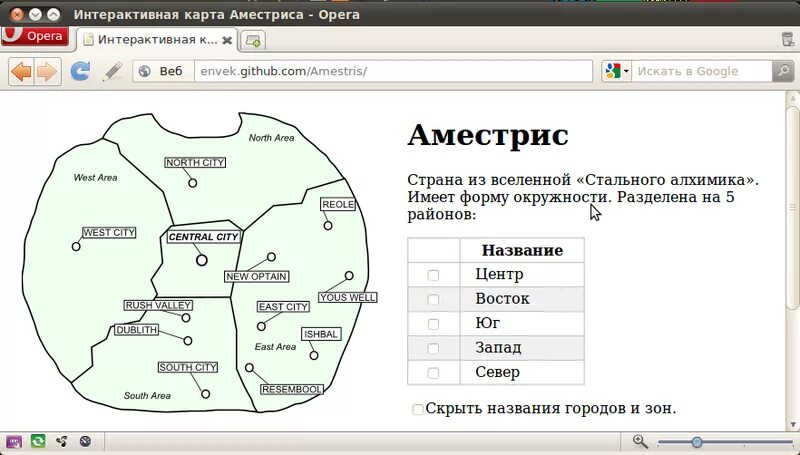
Task: Click the West Area region label
Action: coord(95,178)
